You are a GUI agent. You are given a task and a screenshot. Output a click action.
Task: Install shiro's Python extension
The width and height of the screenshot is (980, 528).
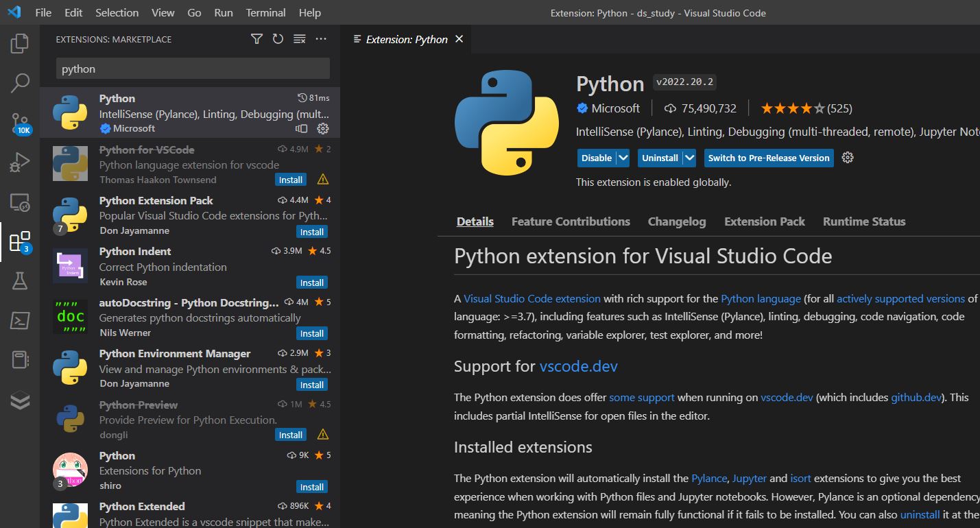[x=312, y=487]
